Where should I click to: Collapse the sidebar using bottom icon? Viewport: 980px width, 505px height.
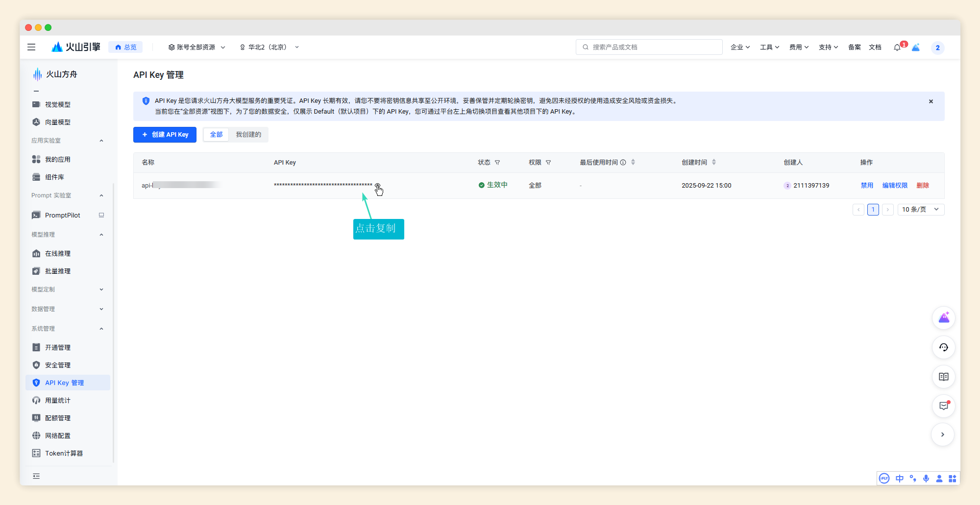tap(36, 476)
